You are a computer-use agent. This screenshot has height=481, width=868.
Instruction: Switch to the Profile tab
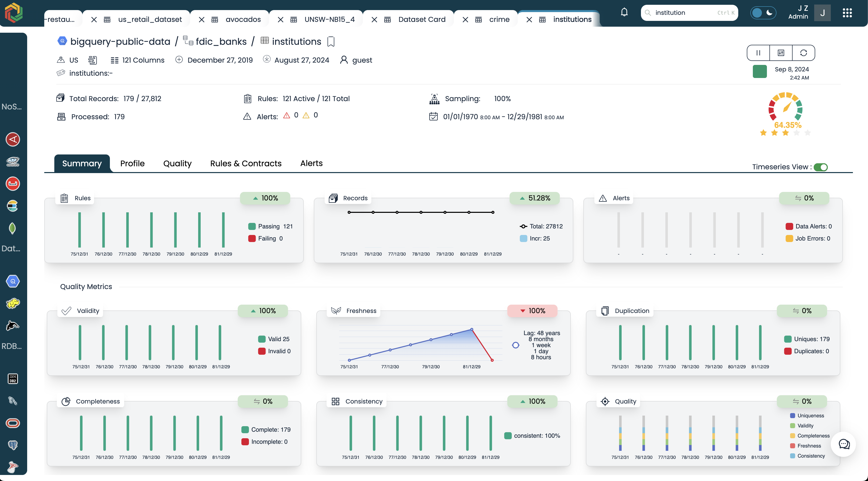click(x=133, y=164)
